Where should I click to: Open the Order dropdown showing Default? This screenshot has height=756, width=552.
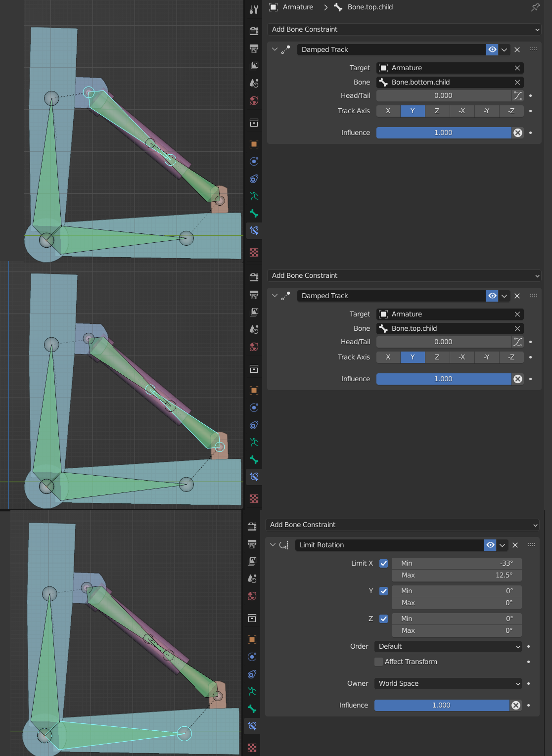448,646
